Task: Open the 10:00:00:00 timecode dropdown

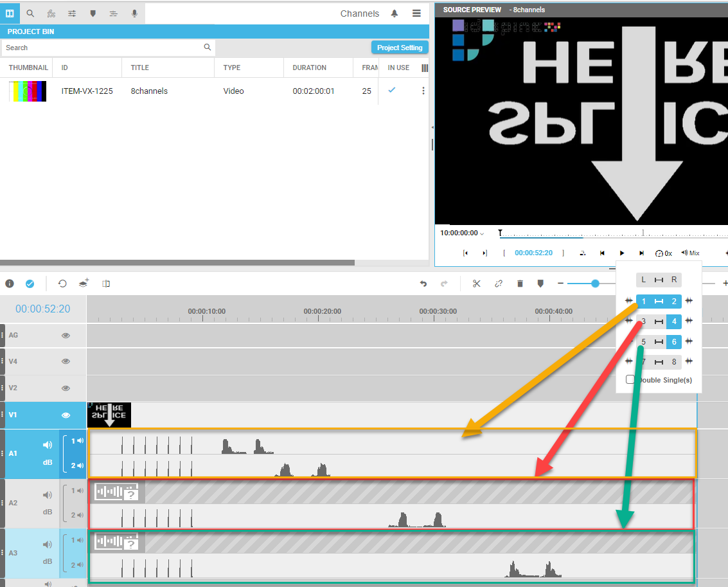Action: [463, 233]
